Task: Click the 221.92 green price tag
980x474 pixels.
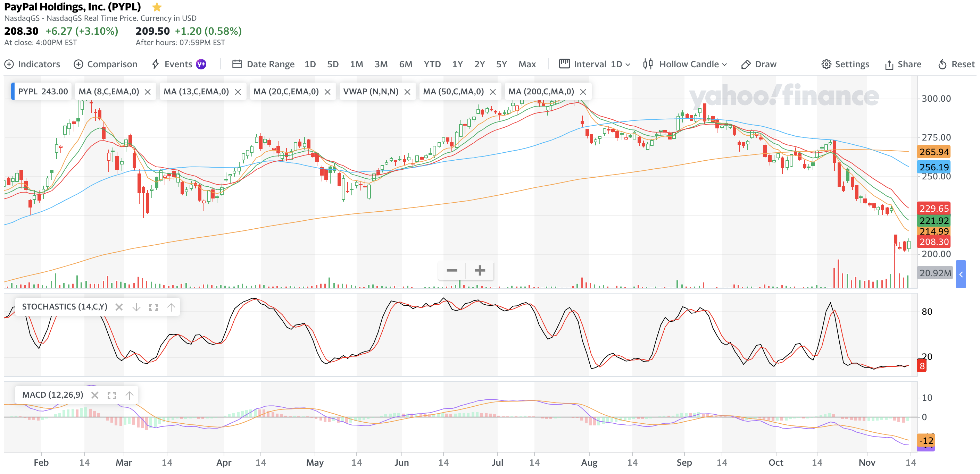Action: click(933, 221)
